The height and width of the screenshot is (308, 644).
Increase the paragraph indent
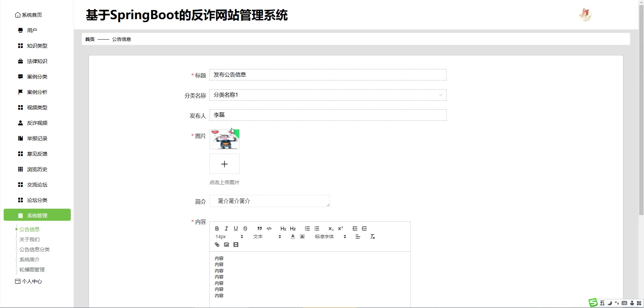364,228
